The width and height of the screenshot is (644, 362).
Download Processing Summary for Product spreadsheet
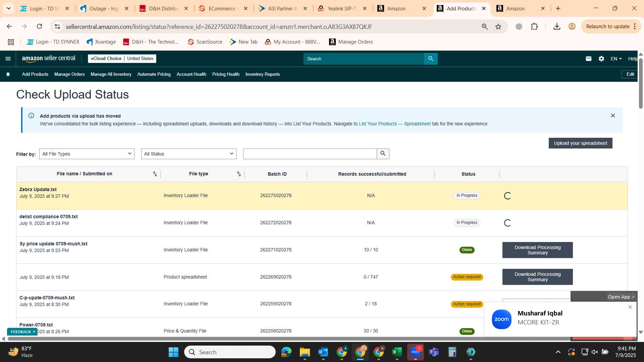pyautogui.click(x=537, y=277)
